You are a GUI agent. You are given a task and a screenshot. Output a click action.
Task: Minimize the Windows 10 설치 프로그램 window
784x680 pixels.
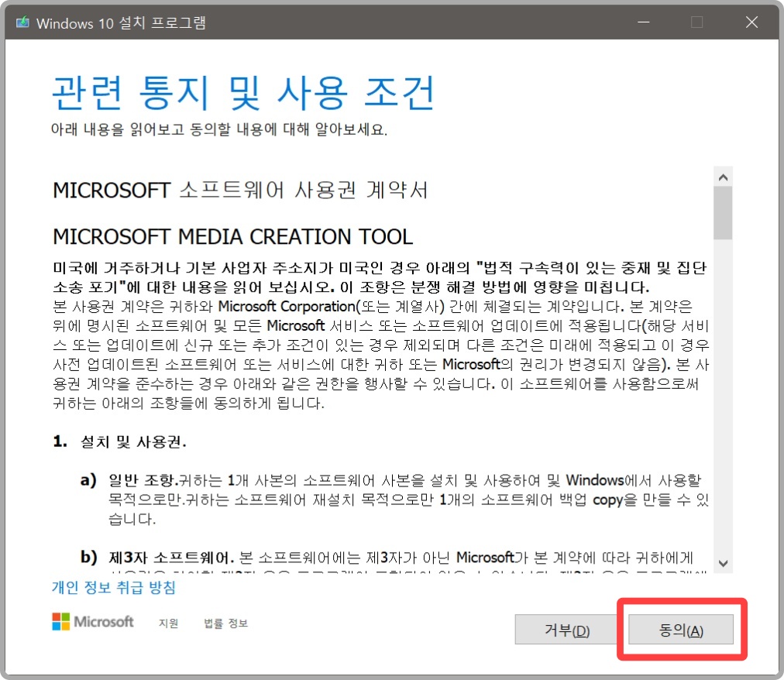coord(644,22)
